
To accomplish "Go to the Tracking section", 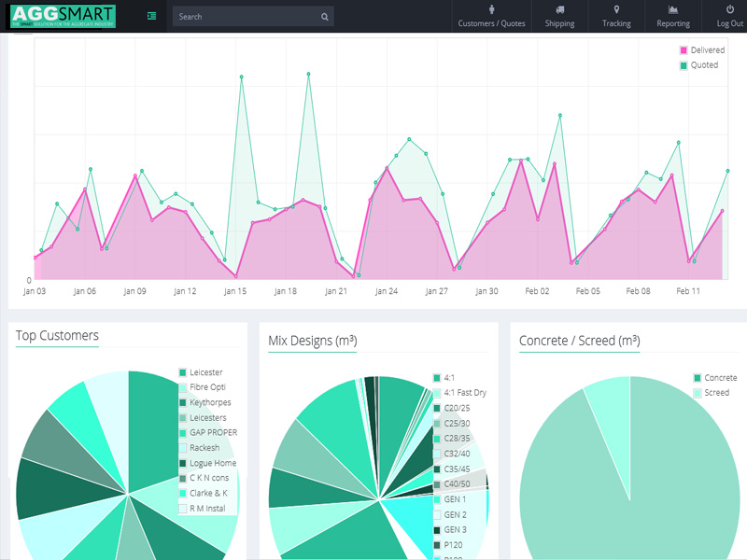I will tap(616, 17).
